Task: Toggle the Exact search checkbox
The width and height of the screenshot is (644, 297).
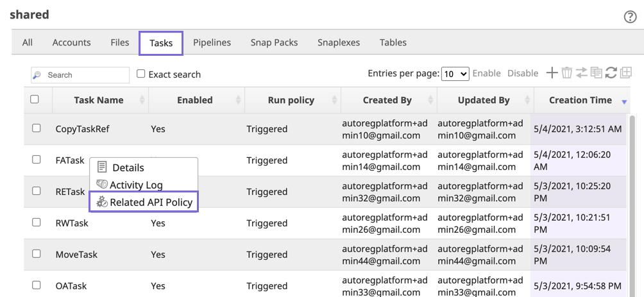Action: click(x=141, y=74)
